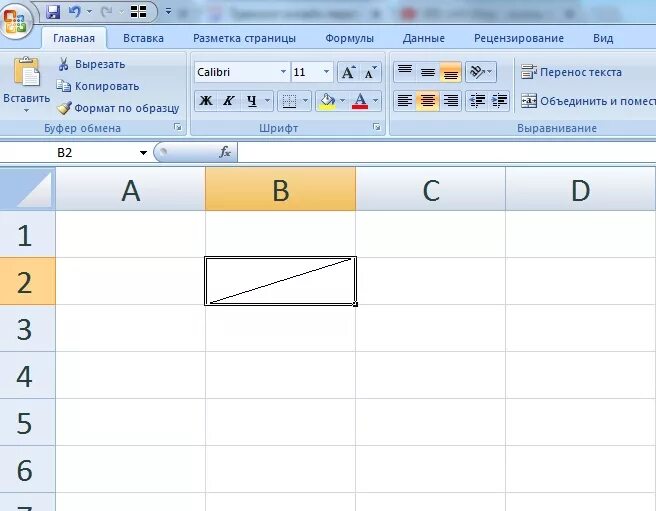
Task: Toggle underline Ч formatting
Action: [x=251, y=101]
